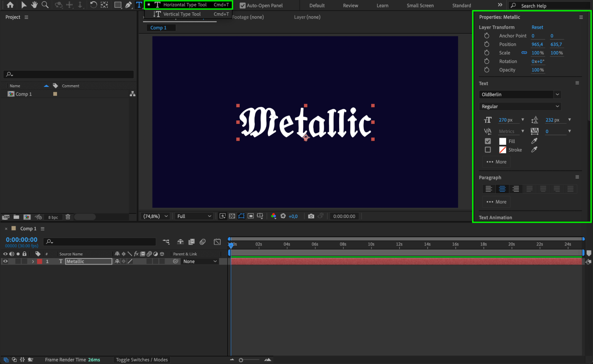Pick fill color with eyedropper
Viewport: 593px width, 364px height.
coord(534,141)
